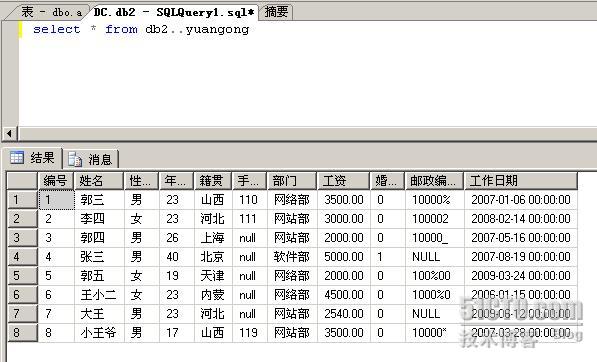
Task: Click the age cell 40
Action: coord(177,257)
